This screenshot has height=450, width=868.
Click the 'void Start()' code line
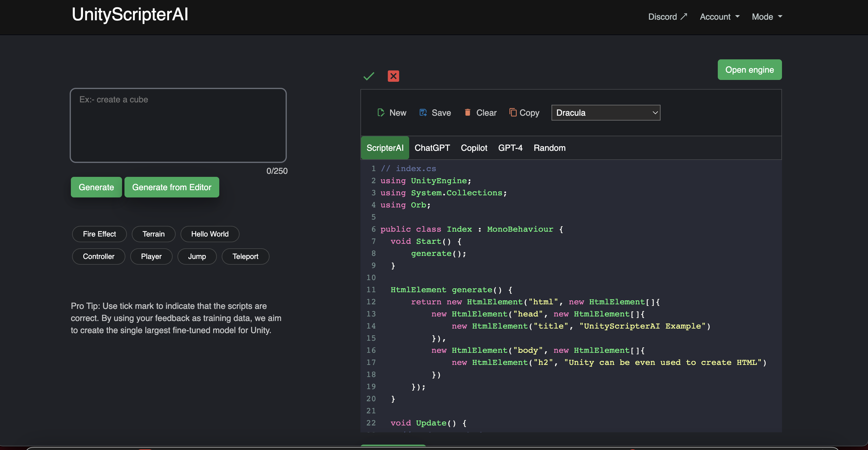pyautogui.click(x=426, y=241)
